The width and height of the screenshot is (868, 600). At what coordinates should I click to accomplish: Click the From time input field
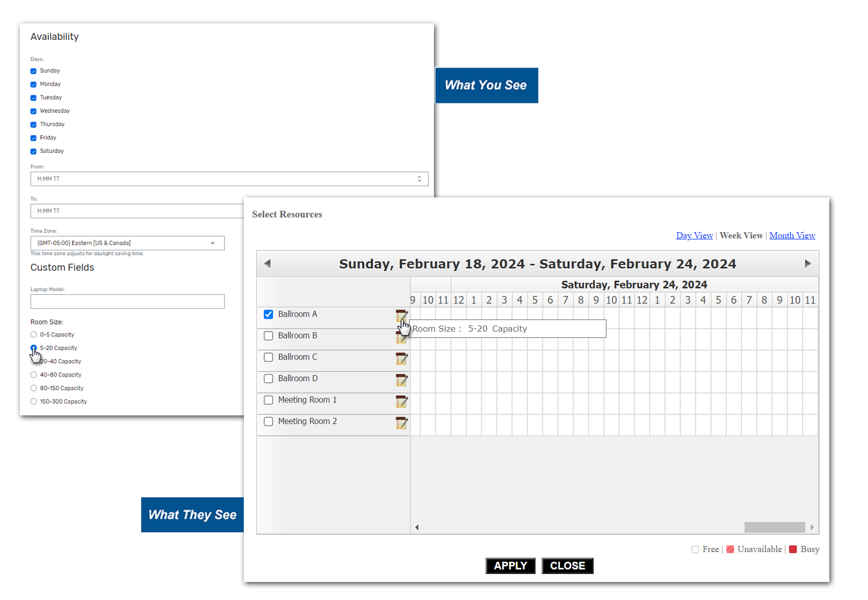coord(229,179)
